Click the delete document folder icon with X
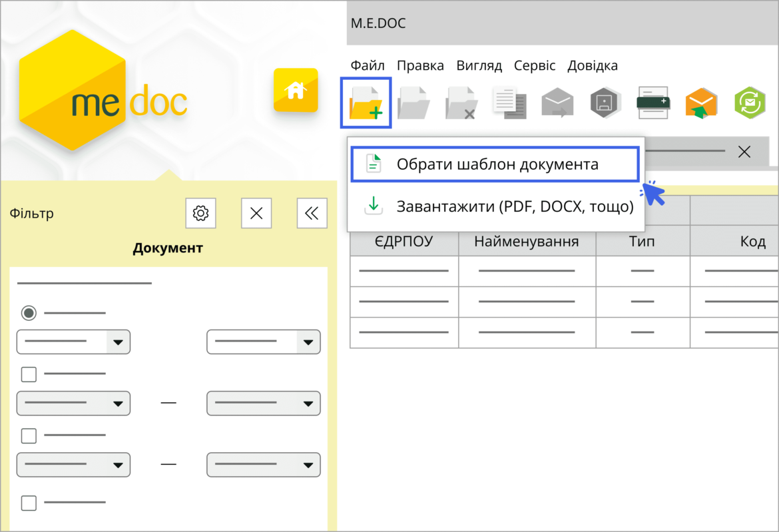779x532 pixels. (x=461, y=103)
